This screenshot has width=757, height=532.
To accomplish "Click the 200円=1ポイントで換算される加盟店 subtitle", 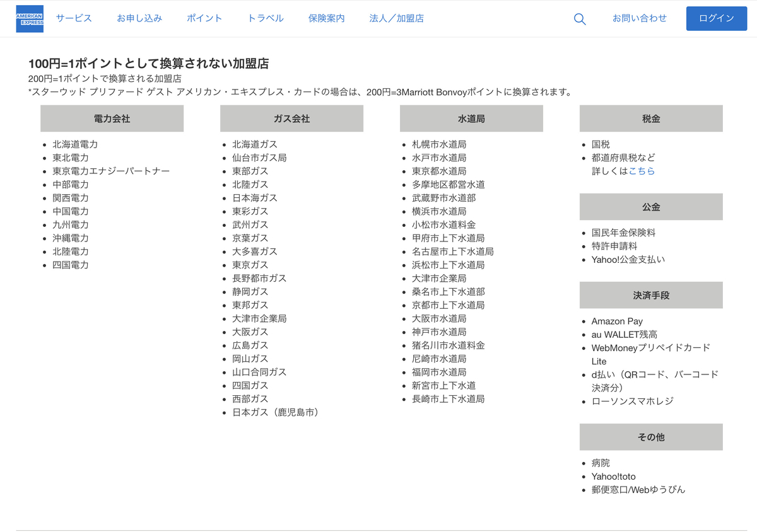I will [105, 79].
